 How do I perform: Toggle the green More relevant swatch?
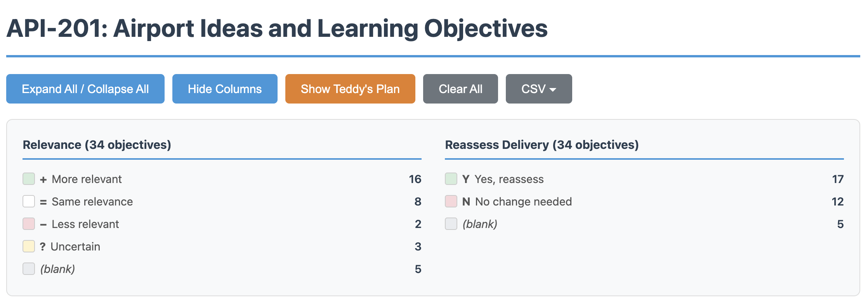[x=29, y=179]
